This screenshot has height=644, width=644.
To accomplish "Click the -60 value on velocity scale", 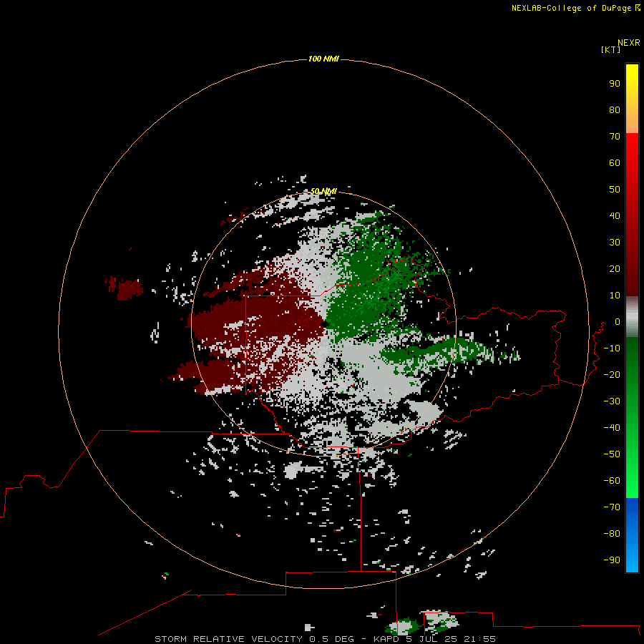I will click(612, 481).
